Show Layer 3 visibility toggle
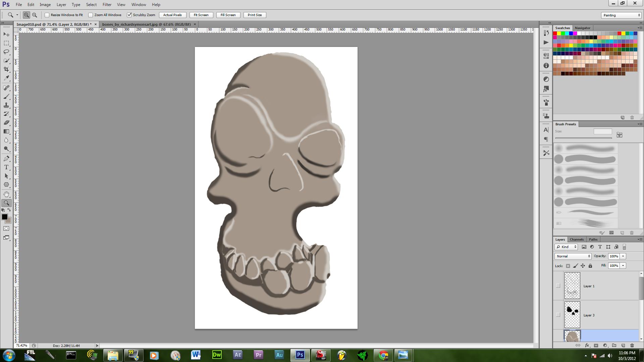This screenshot has width=644, height=362. pos(558,315)
